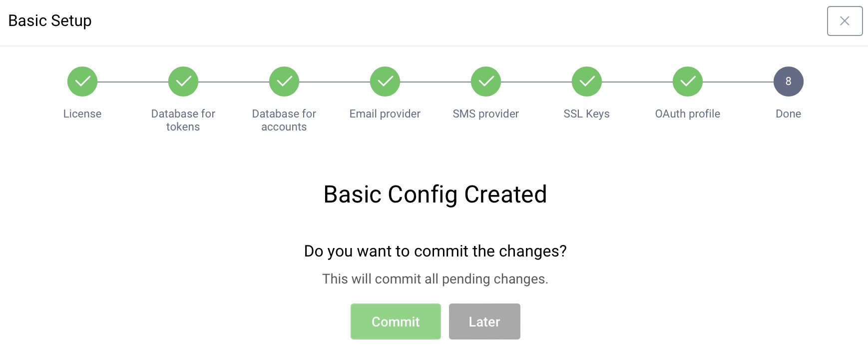The height and width of the screenshot is (351, 868).
Task: Click the SMS provider step label
Action: (485, 113)
